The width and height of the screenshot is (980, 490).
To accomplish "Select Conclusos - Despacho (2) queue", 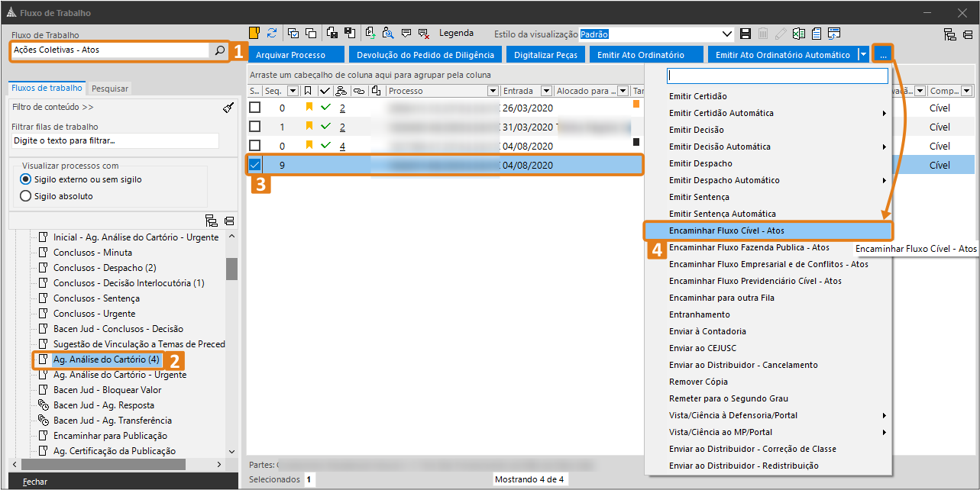I will click(x=105, y=268).
